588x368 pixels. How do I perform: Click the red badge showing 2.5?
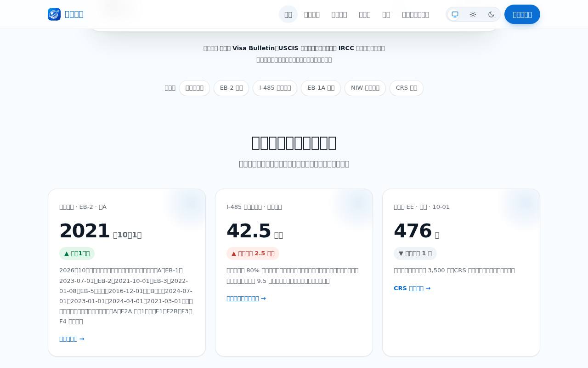(x=253, y=253)
